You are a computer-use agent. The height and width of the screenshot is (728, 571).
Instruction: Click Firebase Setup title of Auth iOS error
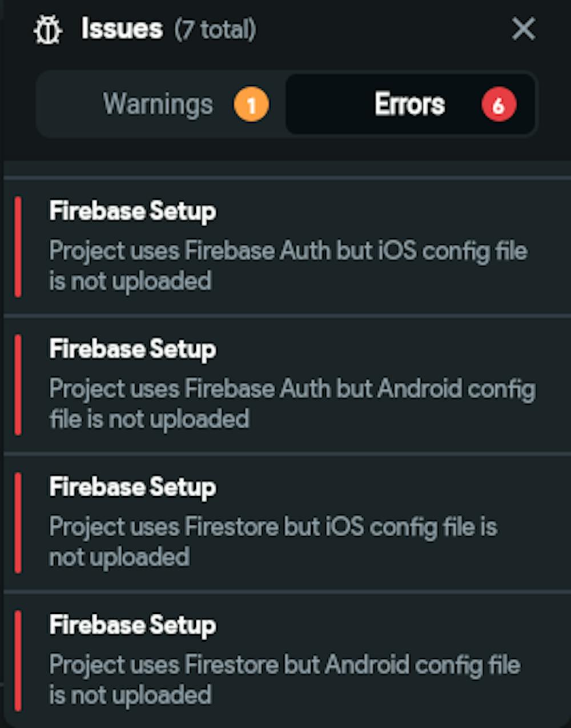(132, 211)
